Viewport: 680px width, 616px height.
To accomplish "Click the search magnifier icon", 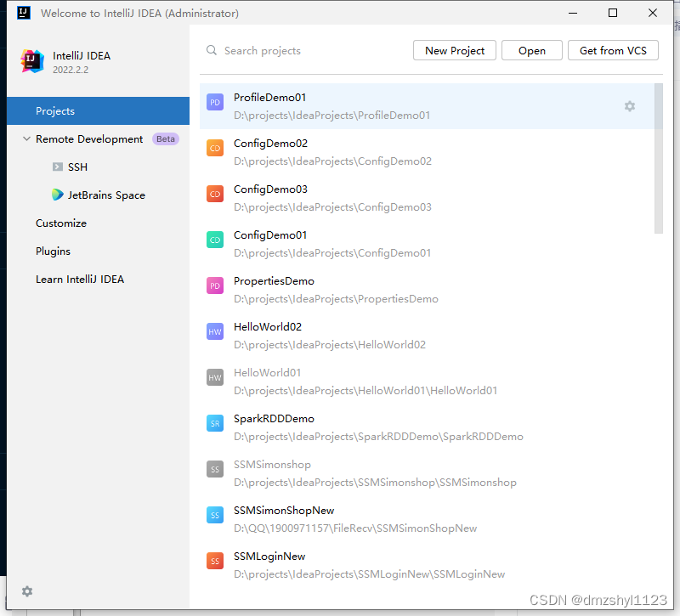I will pyautogui.click(x=211, y=50).
